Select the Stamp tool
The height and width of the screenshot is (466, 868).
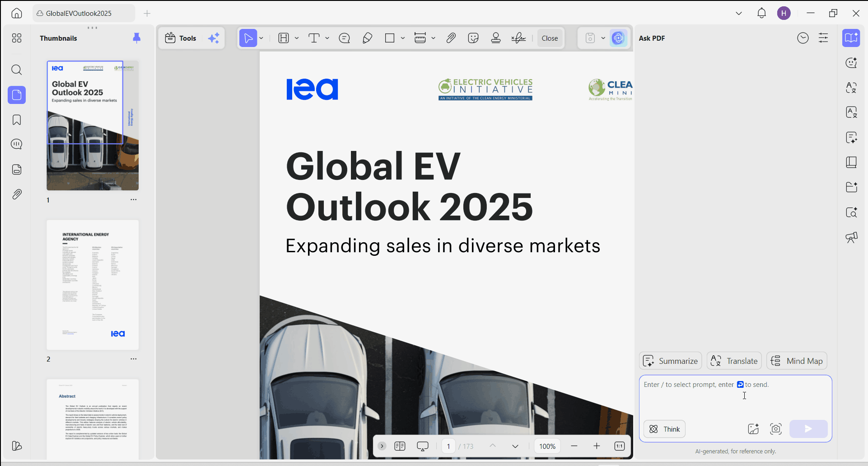496,38
